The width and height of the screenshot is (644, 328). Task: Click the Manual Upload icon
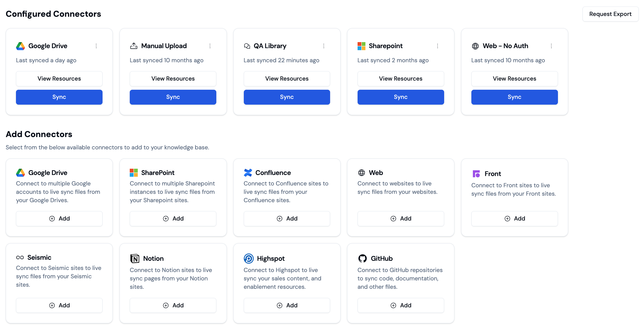point(134,46)
